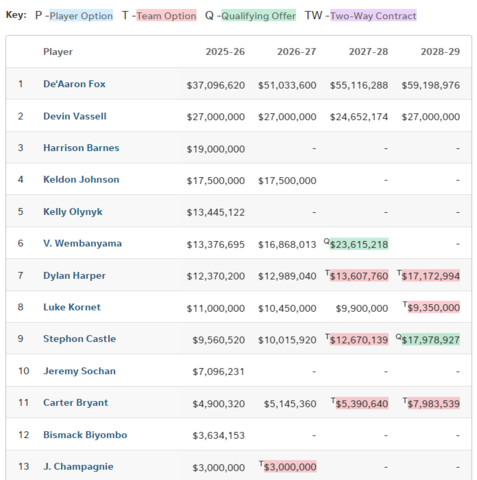477x480 pixels.
Task: Select Carter Bryant team option $5,390,640
Action: point(362,404)
